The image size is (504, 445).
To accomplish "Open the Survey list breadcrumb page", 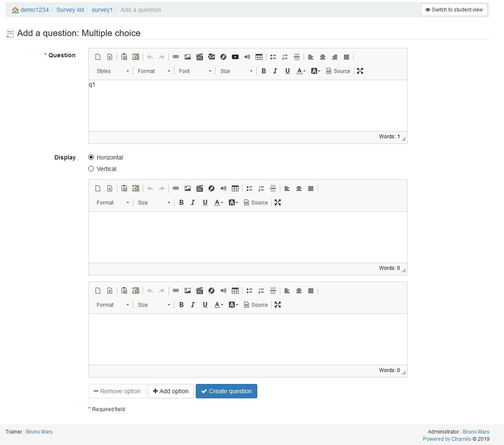I will pos(70,9).
